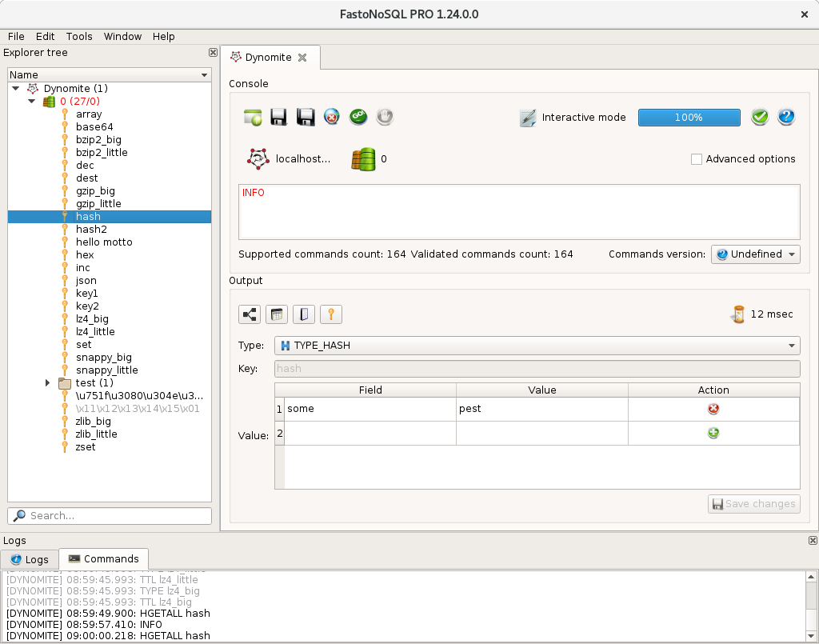Click the Field column header
The width and height of the screenshot is (819, 644).
pos(370,390)
